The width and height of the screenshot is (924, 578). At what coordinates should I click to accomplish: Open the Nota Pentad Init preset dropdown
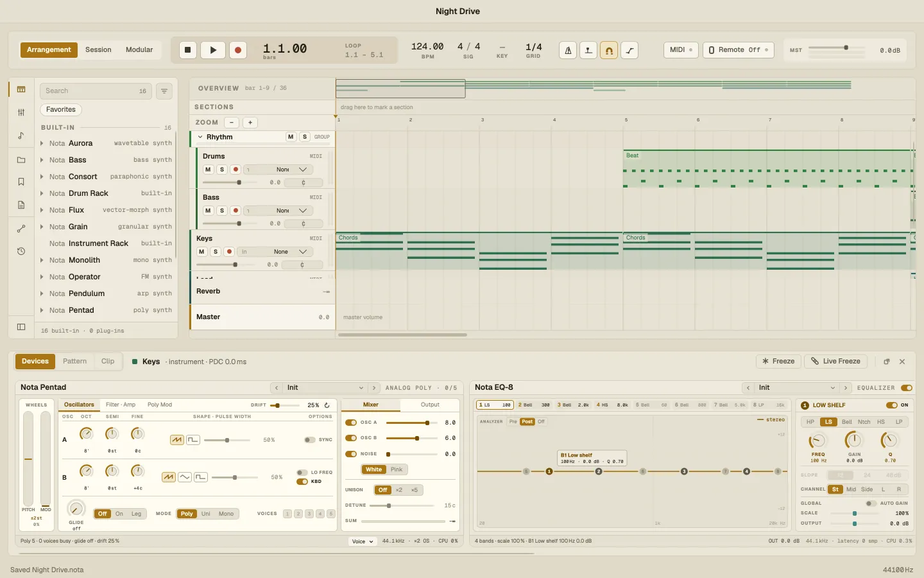325,388
